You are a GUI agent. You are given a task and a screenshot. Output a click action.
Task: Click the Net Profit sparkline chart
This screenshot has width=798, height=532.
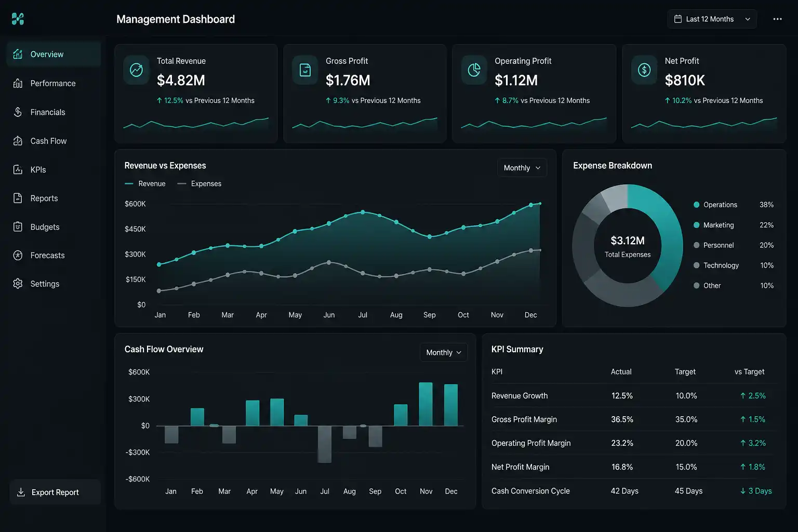704,124
